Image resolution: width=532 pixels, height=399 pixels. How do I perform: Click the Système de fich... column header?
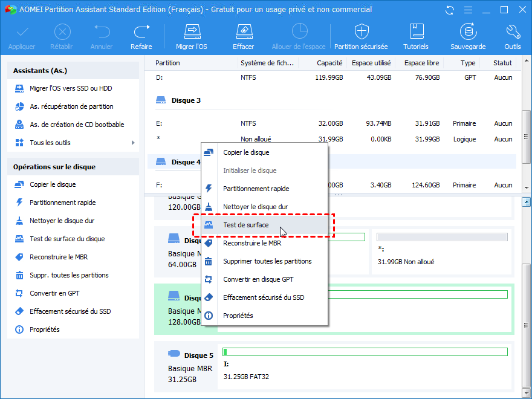coord(267,63)
